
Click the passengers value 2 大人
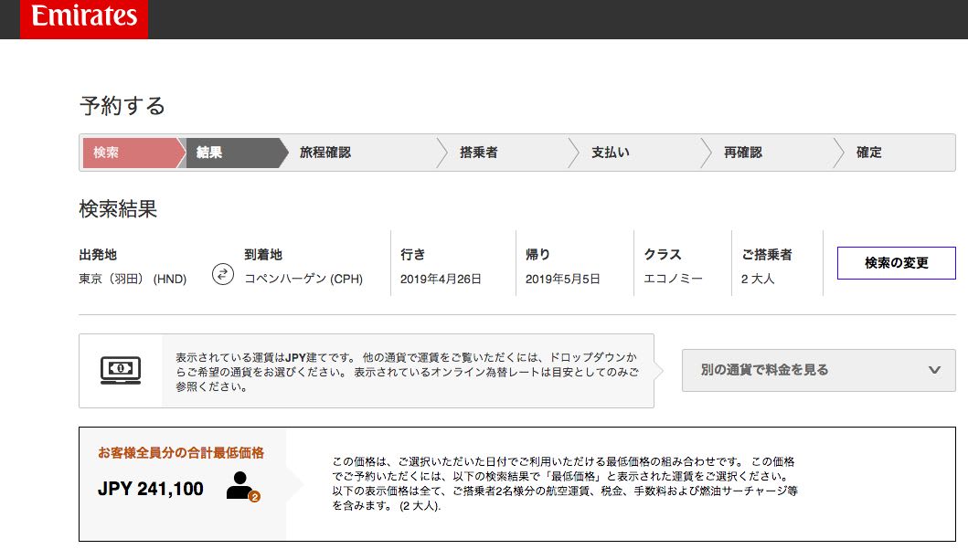[x=758, y=279]
